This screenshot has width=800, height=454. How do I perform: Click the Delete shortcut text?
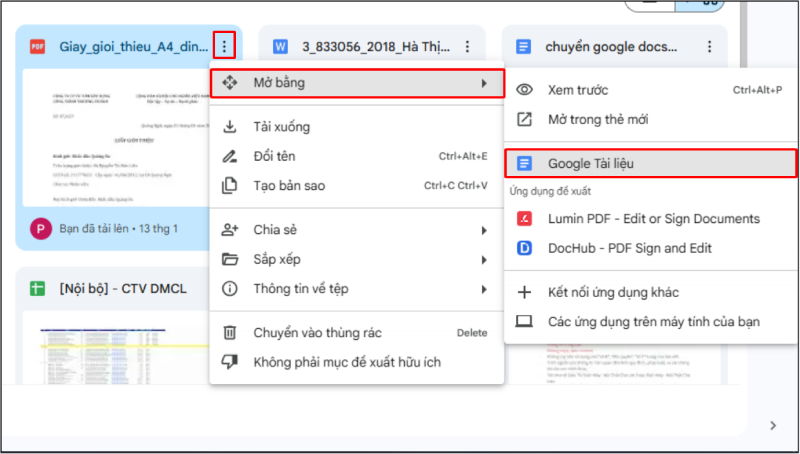[x=472, y=333]
